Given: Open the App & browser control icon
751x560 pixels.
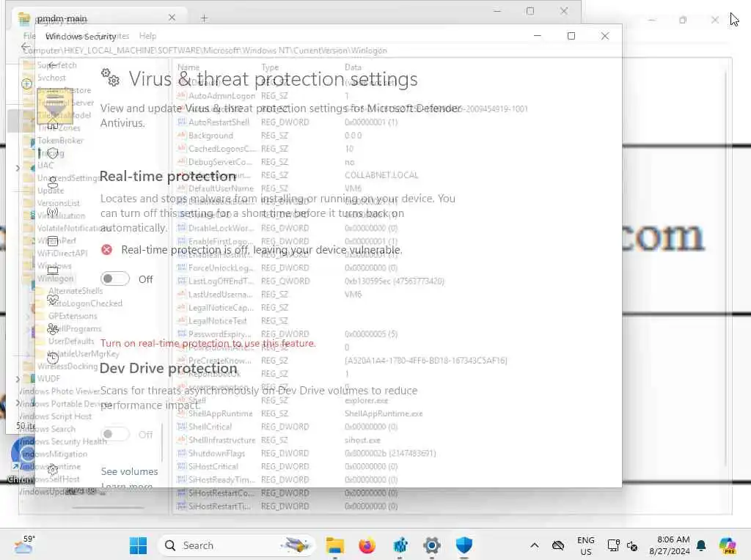Looking at the screenshot, I should 53,240.
